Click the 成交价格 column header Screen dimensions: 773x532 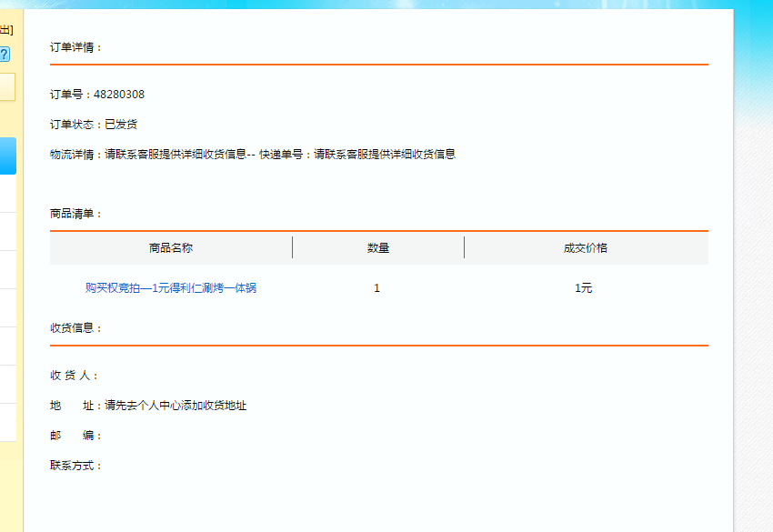(x=585, y=248)
